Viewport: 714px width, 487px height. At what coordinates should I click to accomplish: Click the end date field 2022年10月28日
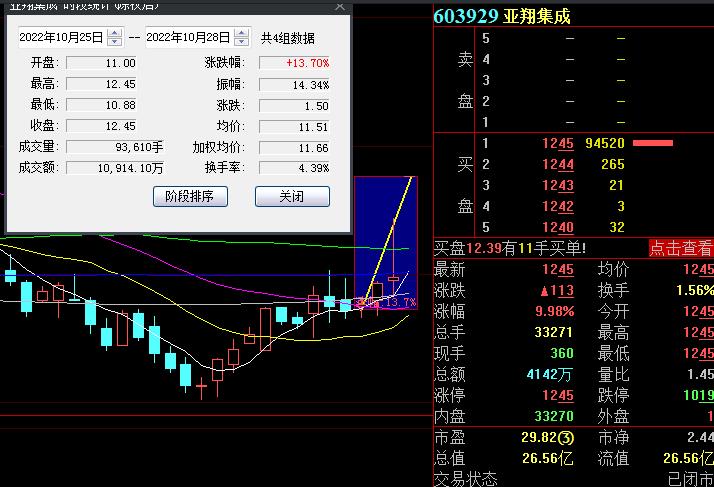pos(188,38)
